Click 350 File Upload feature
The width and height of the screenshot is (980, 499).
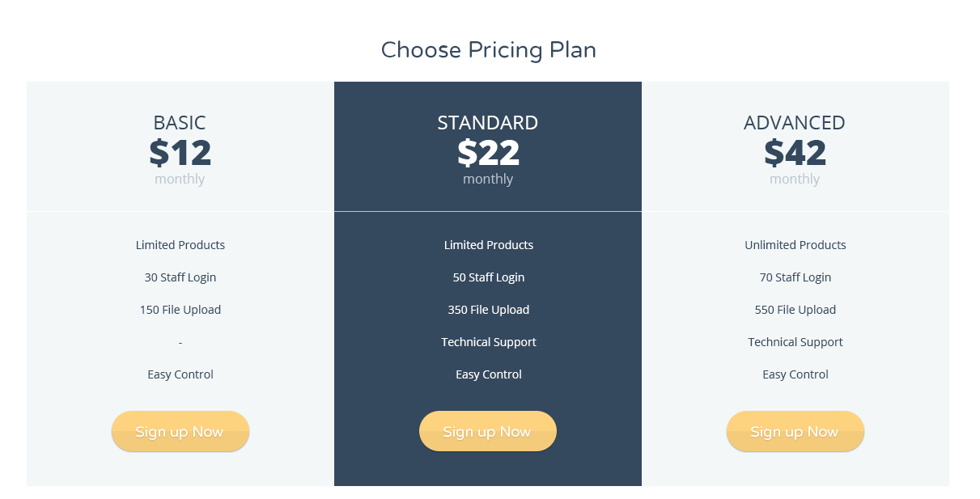click(489, 310)
